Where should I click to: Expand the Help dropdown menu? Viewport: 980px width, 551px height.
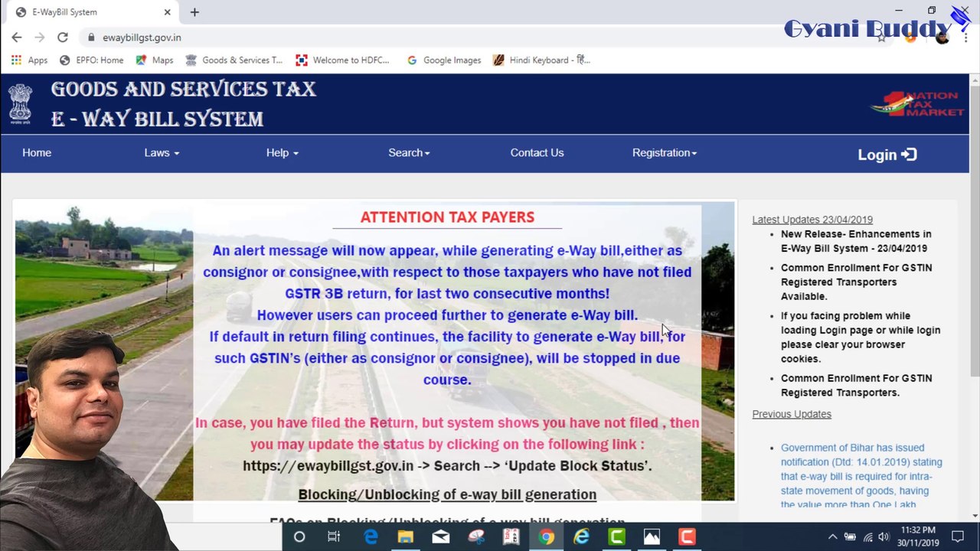pos(283,153)
